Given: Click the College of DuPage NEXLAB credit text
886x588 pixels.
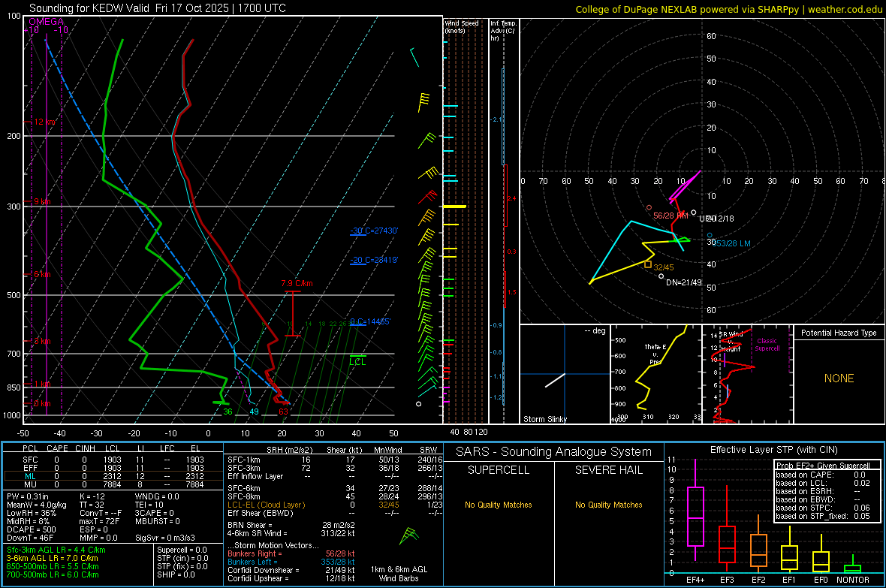Looking at the screenshot, I should (x=728, y=9).
